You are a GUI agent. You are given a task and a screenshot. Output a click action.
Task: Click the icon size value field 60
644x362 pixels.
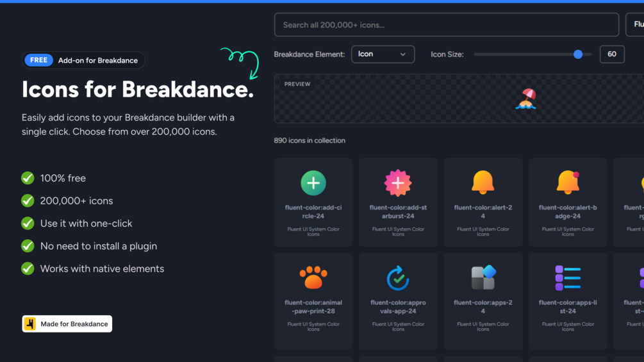point(612,54)
